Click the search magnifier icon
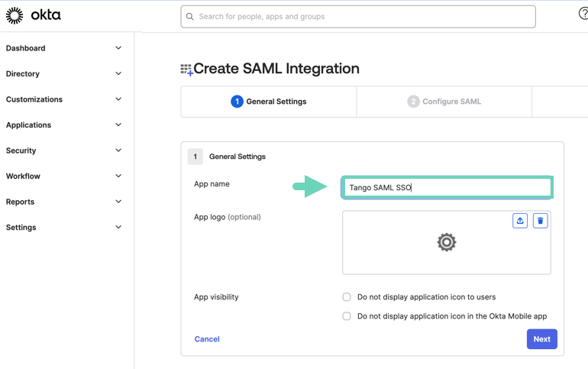 190,17
